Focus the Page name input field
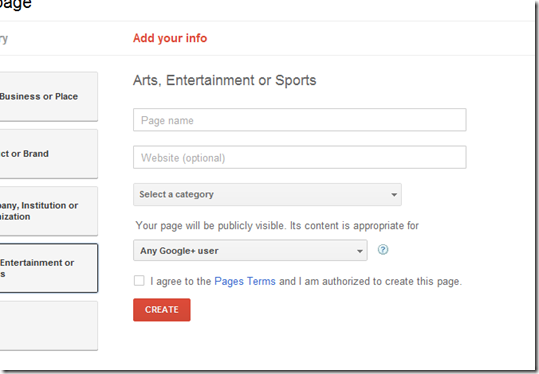The width and height of the screenshot is (539, 374). (299, 120)
